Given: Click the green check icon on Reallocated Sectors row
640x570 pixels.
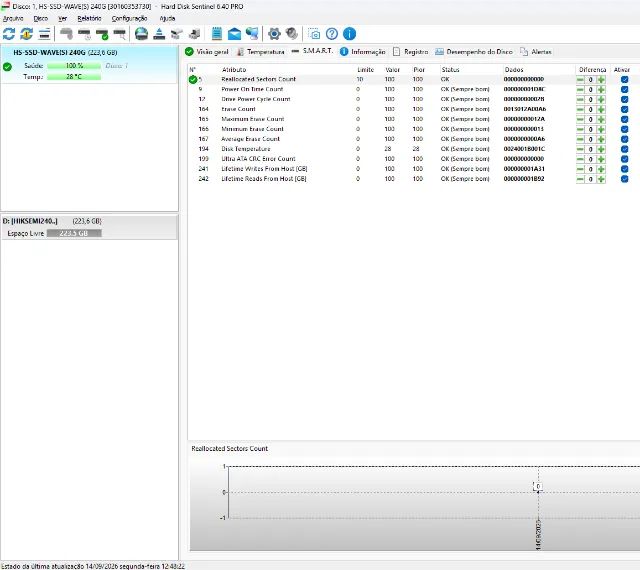Looking at the screenshot, I should [193, 80].
